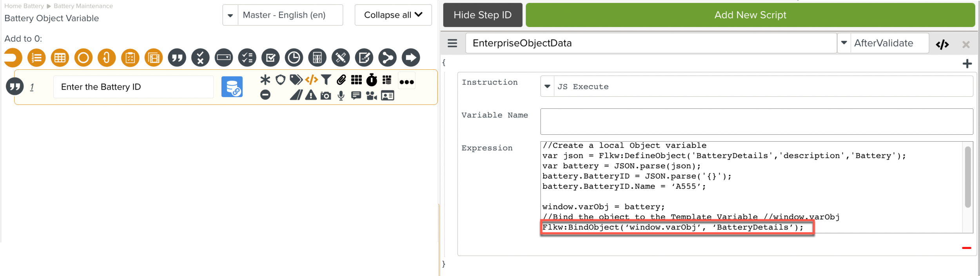Open the hamburger menu beside EnterpriseObjectData
This screenshot has height=276, width=980.
pos(452,43)
